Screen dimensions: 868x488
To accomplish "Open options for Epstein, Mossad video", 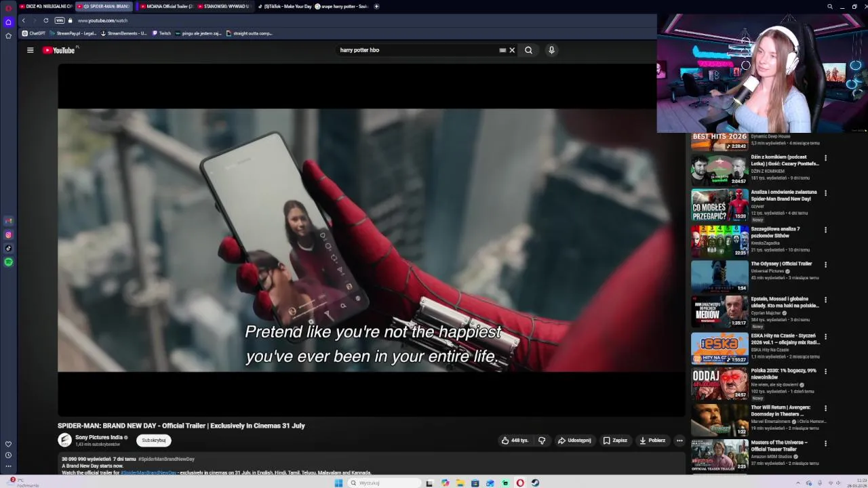I will pos(825,300).
